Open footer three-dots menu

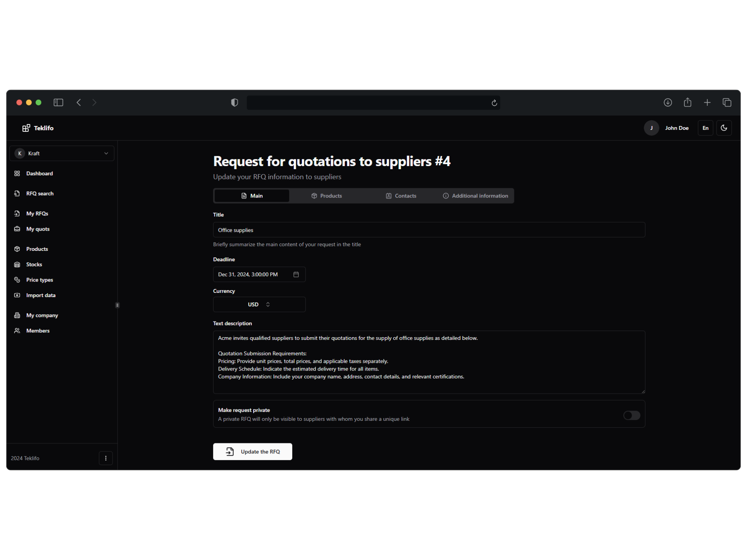coord(106,458)
